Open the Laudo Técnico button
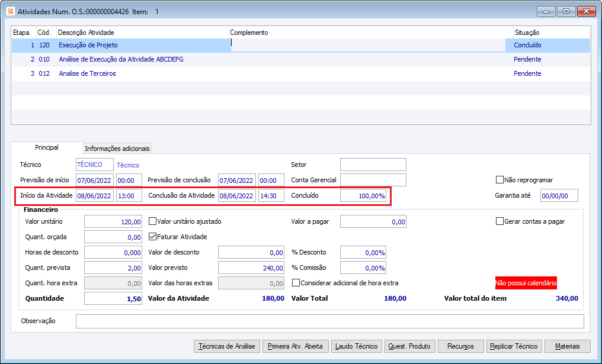Screen dimensions: 602x364 pyautogui.click(x=355, y=346)
